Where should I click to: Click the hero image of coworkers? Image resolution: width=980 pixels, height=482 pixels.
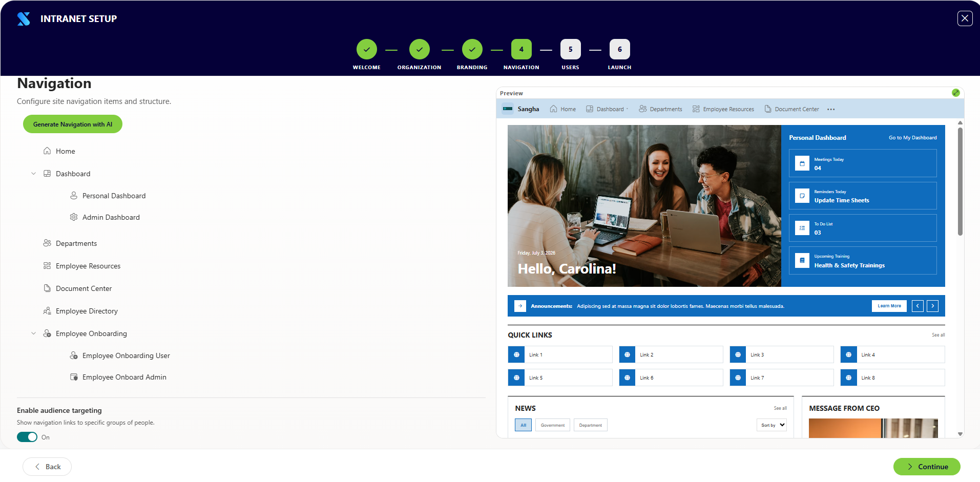(x=644, y=206)
